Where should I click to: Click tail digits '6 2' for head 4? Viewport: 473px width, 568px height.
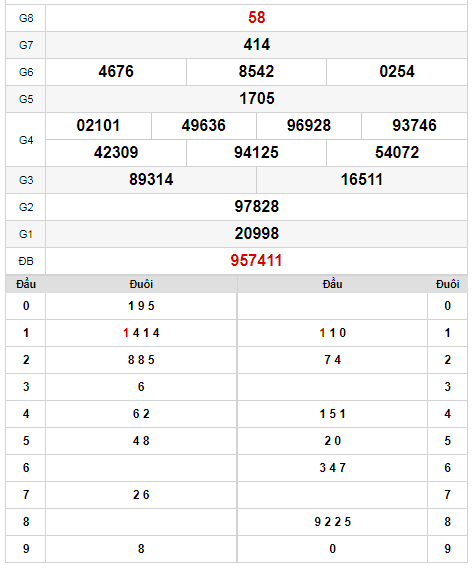click(x=141, y=414)
